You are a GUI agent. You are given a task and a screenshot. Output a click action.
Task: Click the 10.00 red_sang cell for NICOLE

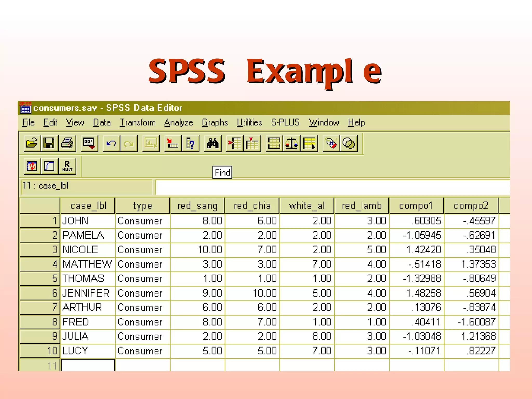coord(197,250)
